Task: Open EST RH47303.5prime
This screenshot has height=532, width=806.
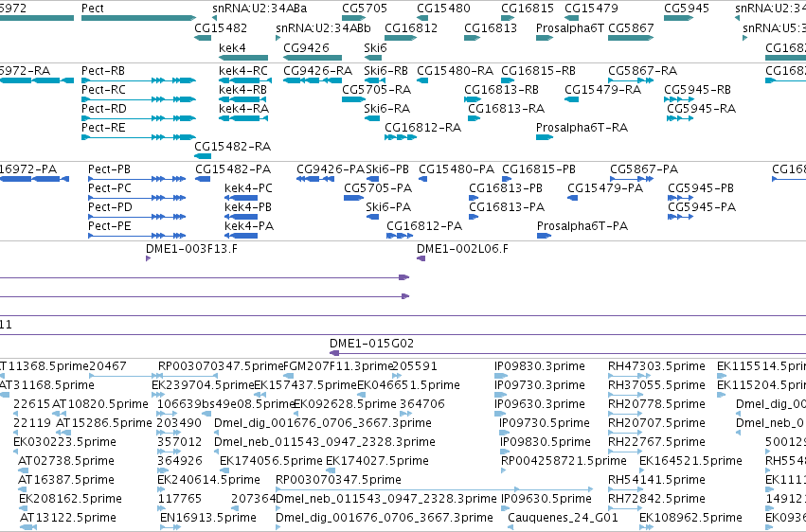Action: click(x=656, y=366)
